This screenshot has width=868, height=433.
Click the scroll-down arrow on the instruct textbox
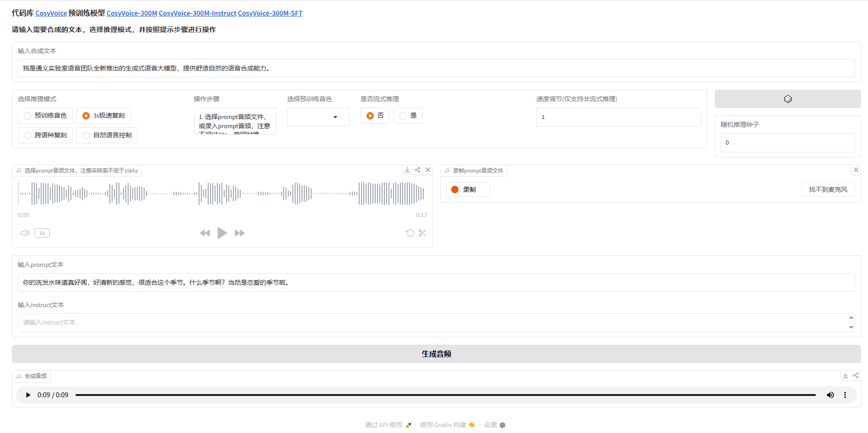[851, 328]
